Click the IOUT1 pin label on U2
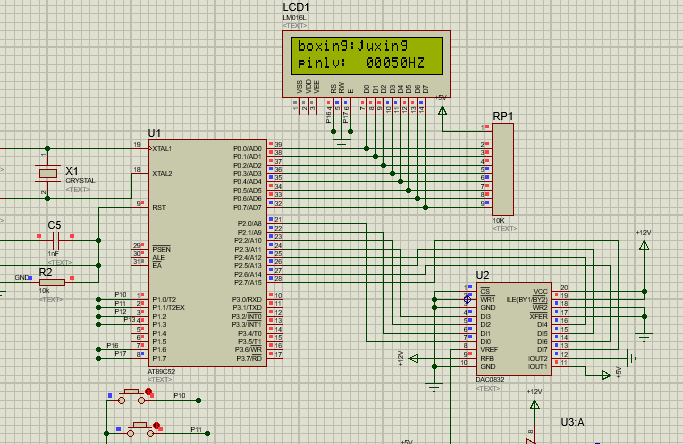The image size is (683, 444). (538, 366)
